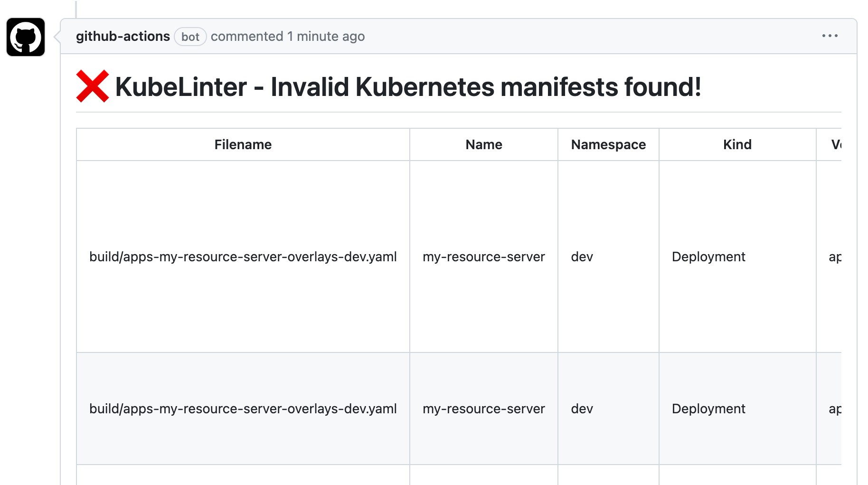Screen dimensions: 868x485
Task: Select the Kind column header
Action: pyautogui.click(x=737, y=144)
